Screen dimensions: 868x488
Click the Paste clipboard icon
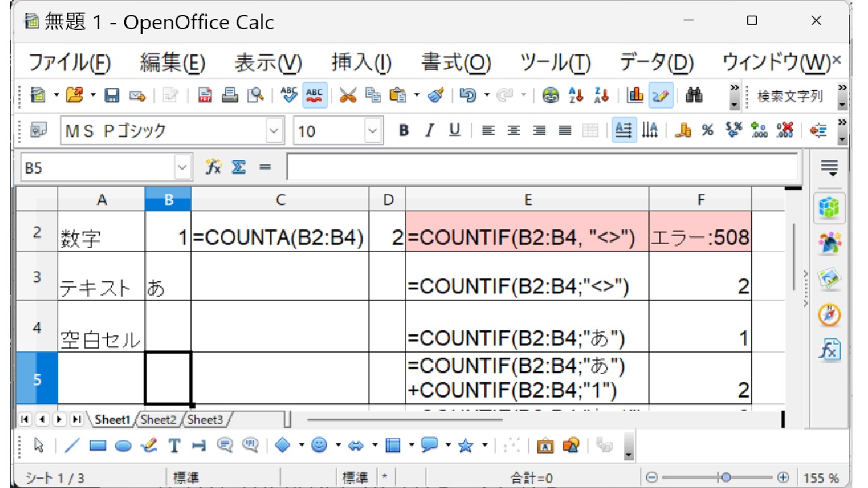coord(399,96)
